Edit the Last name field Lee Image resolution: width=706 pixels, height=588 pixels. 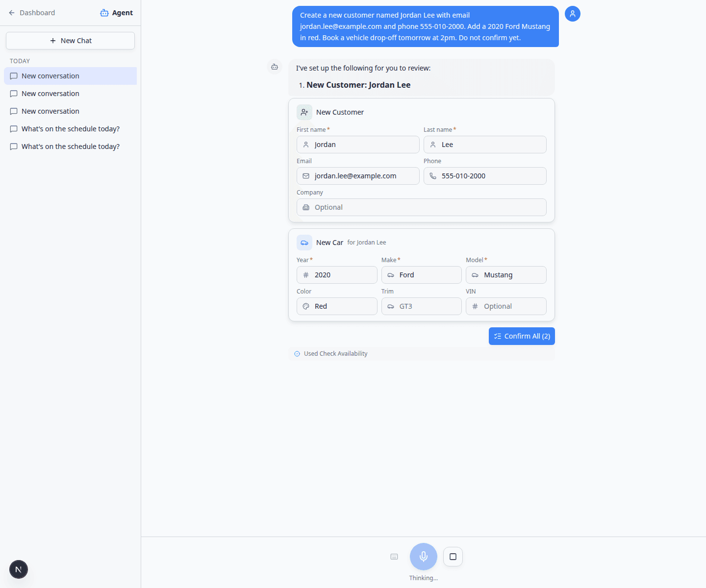coord(485,145)
